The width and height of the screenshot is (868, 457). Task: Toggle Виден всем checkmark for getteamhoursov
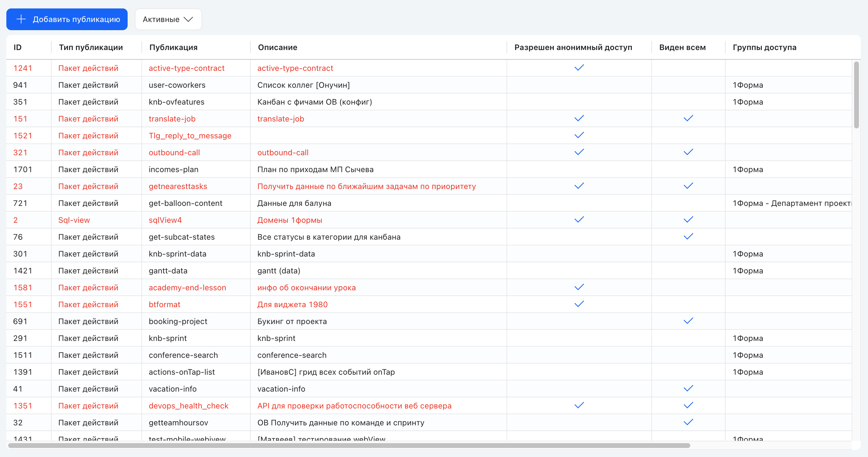pos(688,422)
